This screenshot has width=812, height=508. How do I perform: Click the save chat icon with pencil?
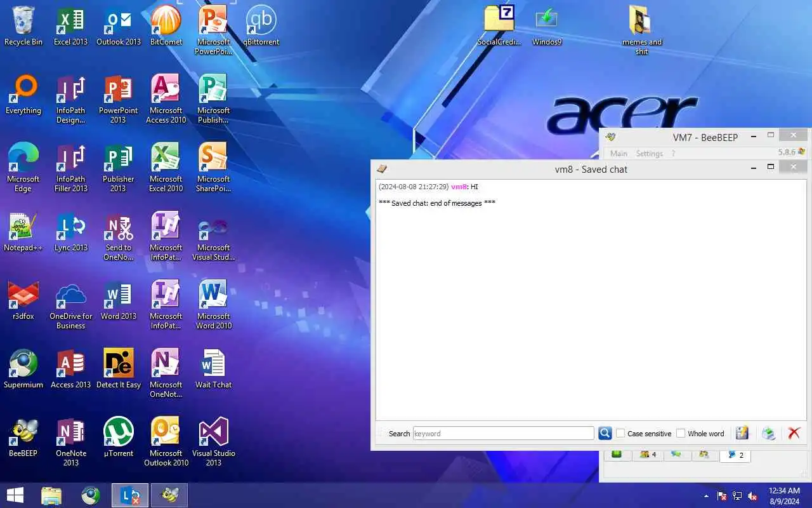pos(742,433)
